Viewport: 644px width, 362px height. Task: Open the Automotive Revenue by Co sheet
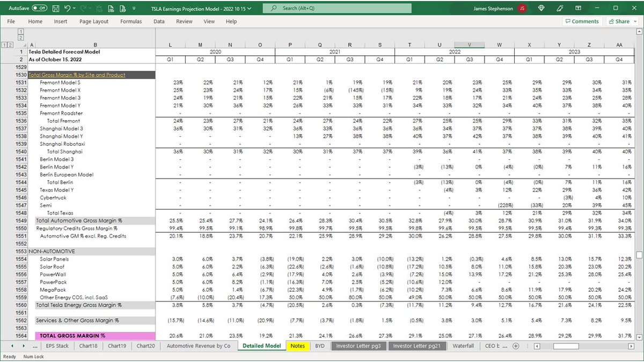(199, 346)
